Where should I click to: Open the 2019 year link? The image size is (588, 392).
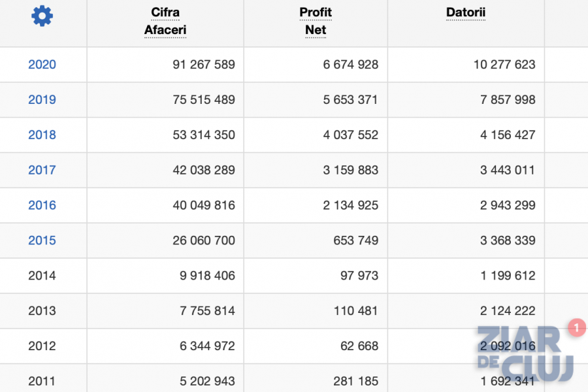click(42, 100)
